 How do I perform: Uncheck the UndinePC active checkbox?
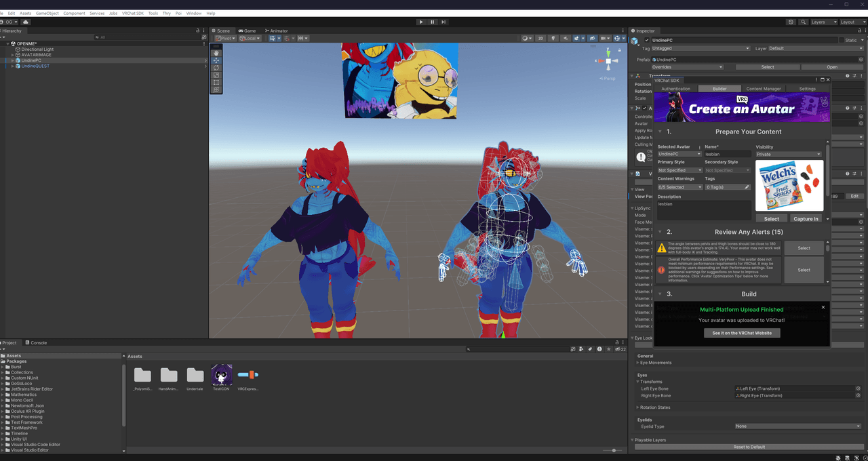coord(648,41)
